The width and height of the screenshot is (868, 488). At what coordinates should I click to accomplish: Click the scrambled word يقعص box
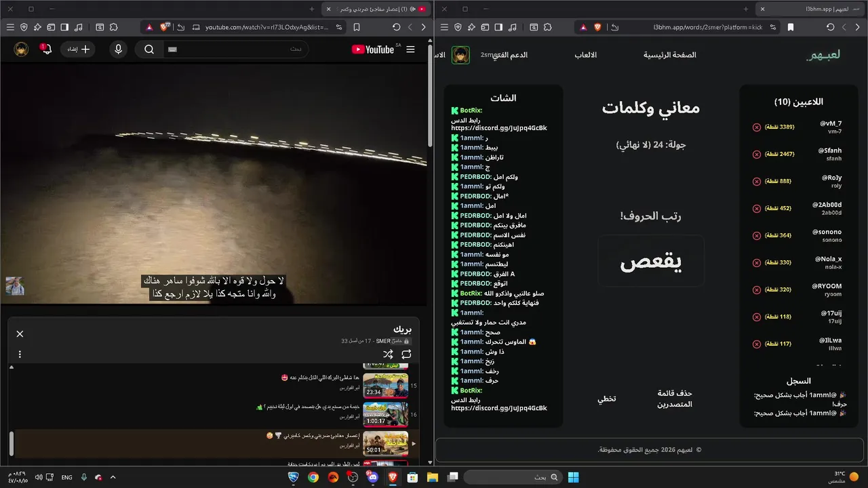point(651,261)
